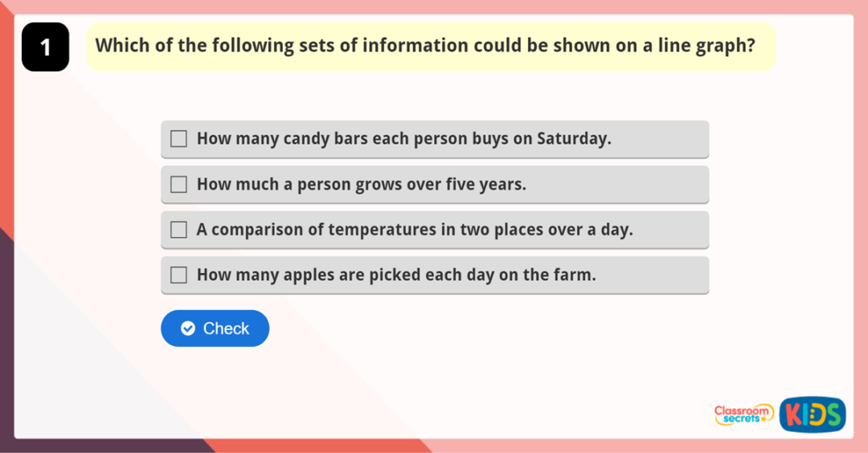Tick the temperatures comparison checkbox
The width and height of the screenshot is (868, 453).
[x=178, y=230]
